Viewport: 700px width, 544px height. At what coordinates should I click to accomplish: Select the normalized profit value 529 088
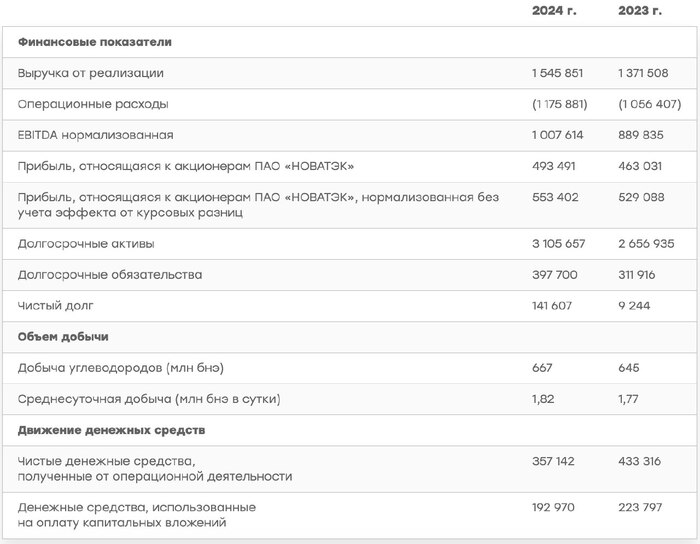[642, 197]
